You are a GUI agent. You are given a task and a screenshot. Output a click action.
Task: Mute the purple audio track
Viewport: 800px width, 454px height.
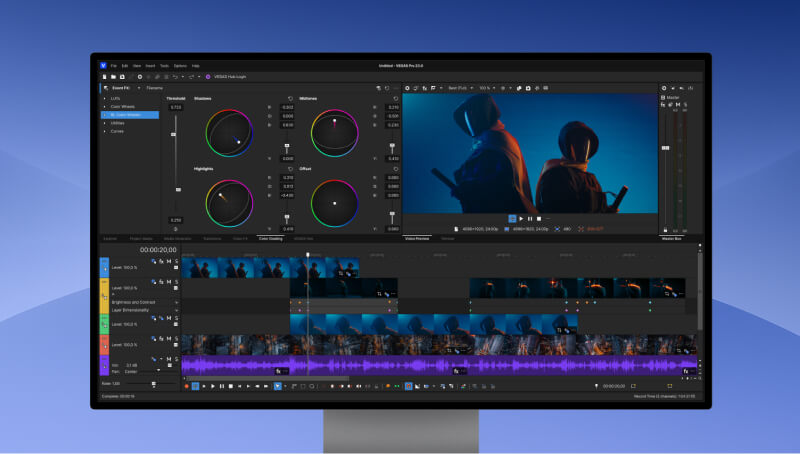[x=169, y=359]
